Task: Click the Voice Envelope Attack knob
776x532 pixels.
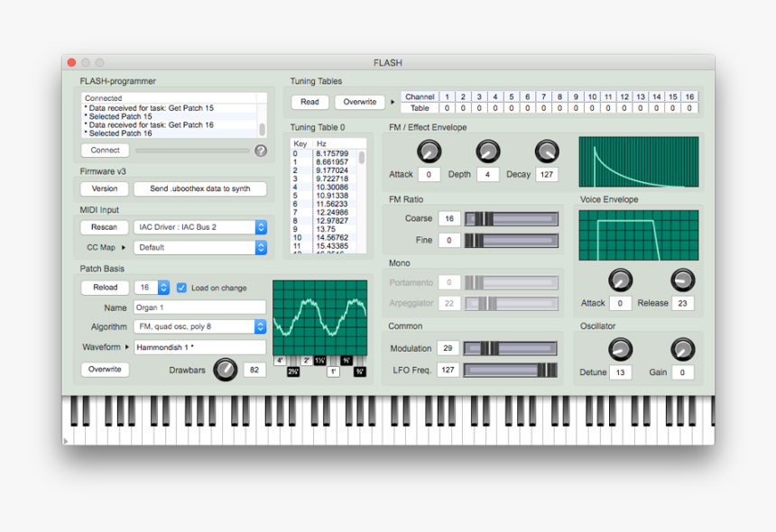Action: 620,280
